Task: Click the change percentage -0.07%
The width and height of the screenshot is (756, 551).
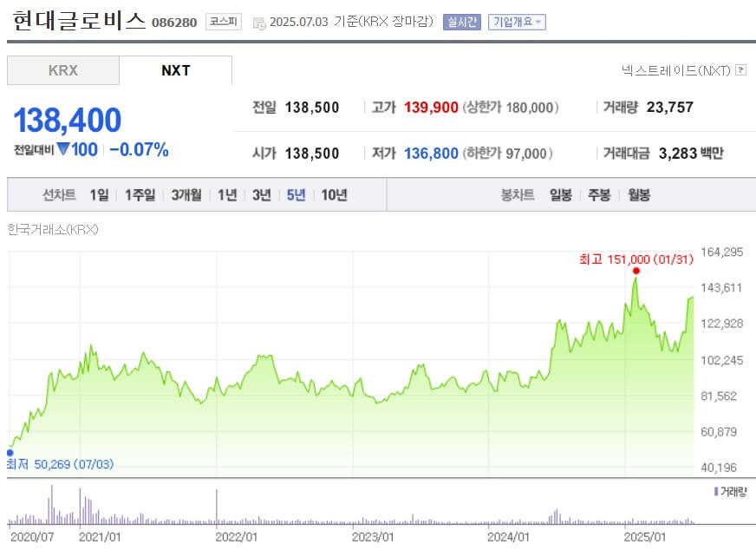Action: point(139,149)
